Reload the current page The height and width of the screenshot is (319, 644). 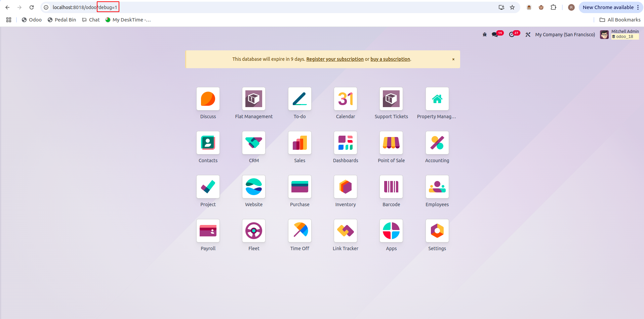(x=32, y=7)
